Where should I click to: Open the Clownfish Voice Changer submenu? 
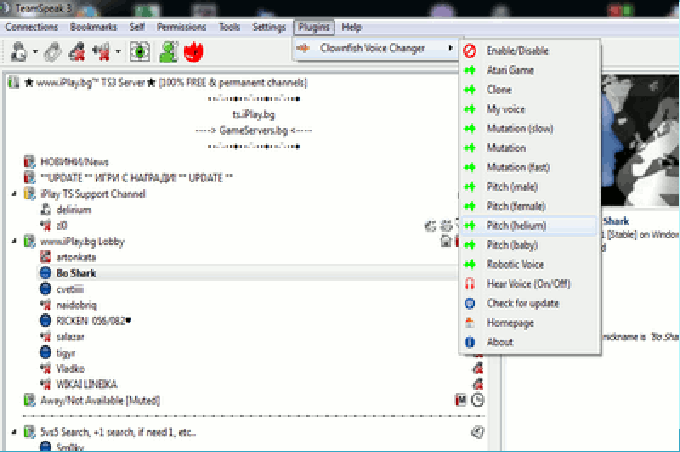(x=372, y=48)
